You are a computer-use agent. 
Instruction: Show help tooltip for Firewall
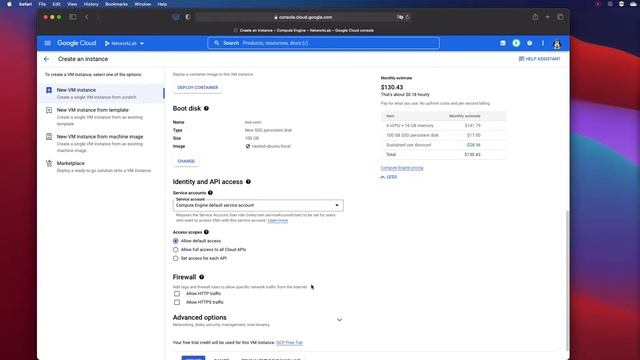pos(202,277)
